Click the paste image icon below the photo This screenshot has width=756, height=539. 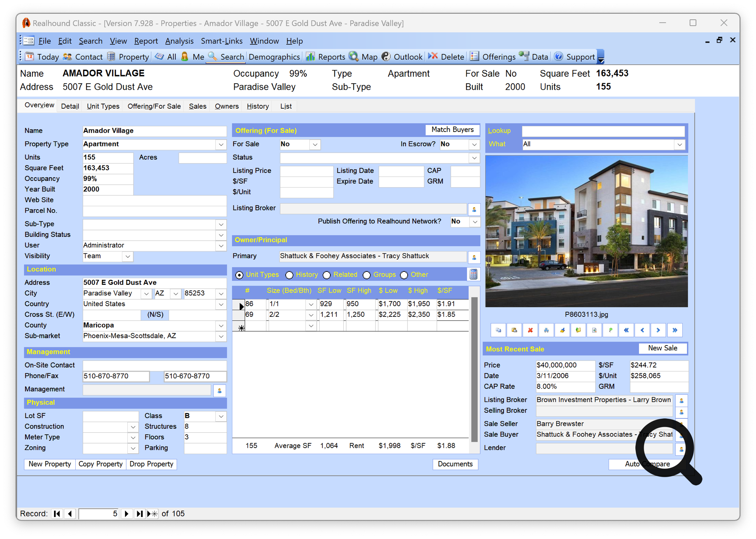click(514, 330)
